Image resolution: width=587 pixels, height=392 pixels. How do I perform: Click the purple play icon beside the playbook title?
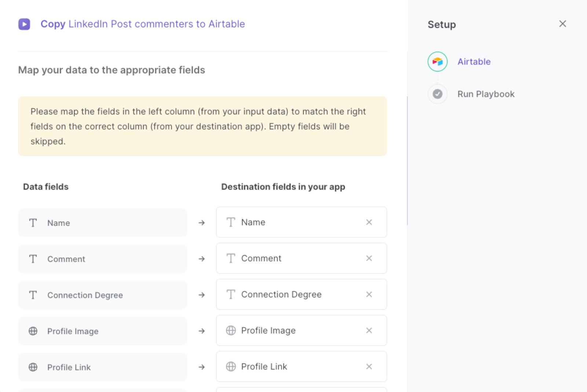pos(24,24)
